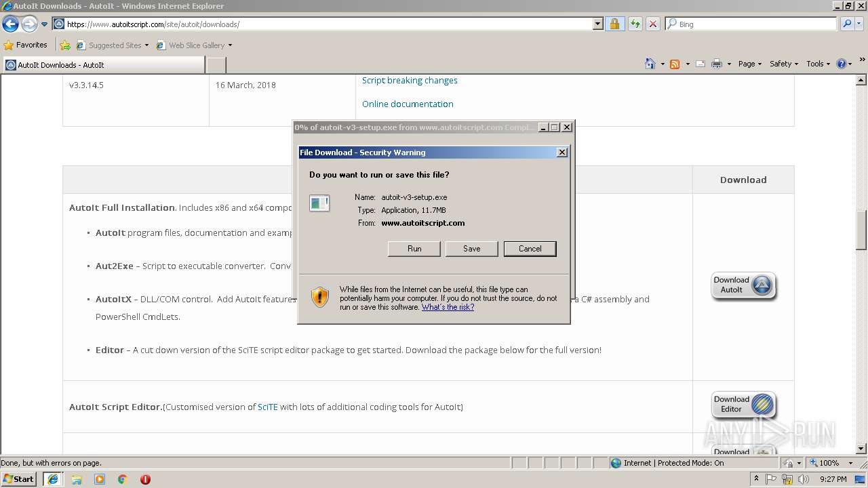Click Cancel in the Security Warning dialog
Screen dimensions: 868x488
coord(530,249)
